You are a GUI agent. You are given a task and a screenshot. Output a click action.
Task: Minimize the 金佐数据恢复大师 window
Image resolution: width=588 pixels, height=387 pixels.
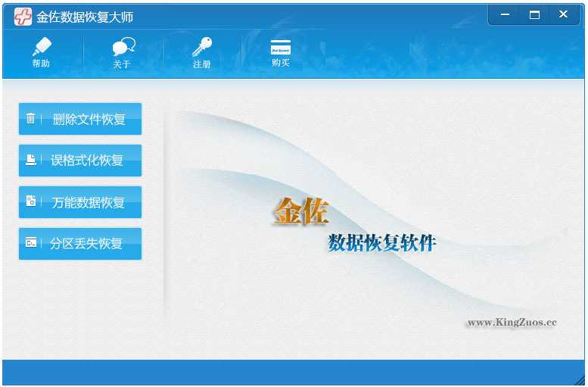coord(505,14)
